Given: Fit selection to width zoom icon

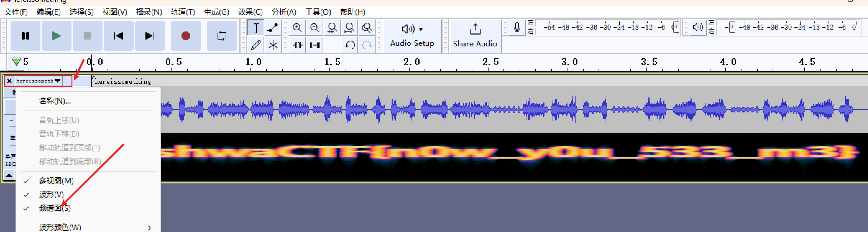Looking at the screenshot, I should click(332, 28).
